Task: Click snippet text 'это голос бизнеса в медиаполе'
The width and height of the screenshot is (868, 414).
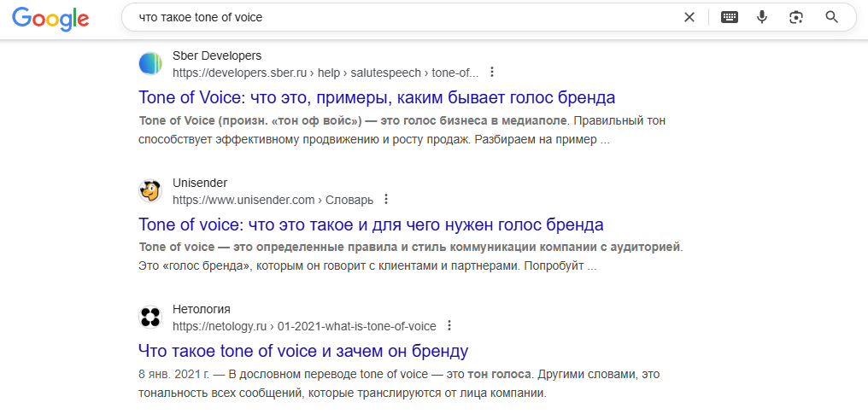Action: pyautogui.click(x=472, y=121)
